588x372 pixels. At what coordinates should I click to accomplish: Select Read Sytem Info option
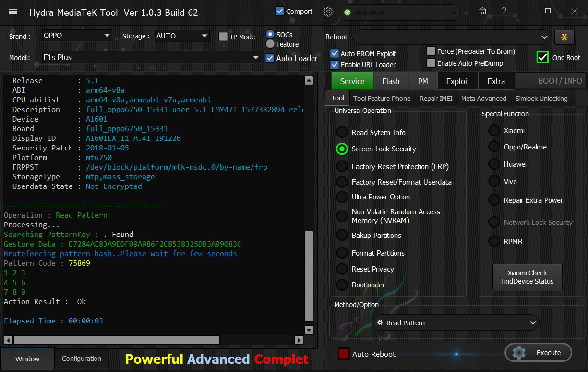(x=342, y=132)
